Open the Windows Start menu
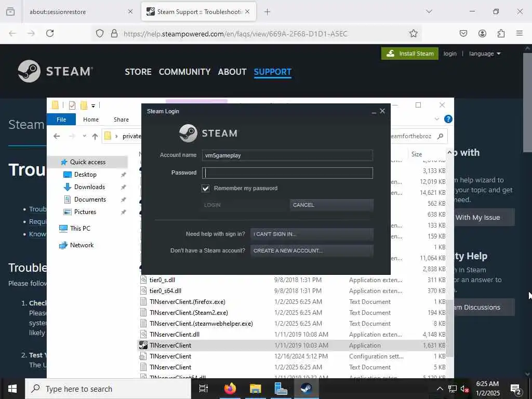Screen dimensions: 532x399 pos(12,389)
